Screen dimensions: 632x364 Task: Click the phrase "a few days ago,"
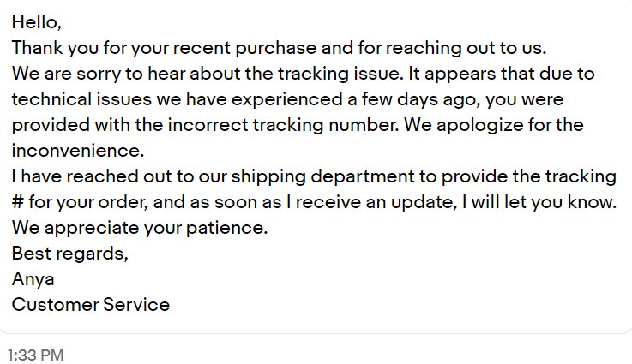coord(413,99)
